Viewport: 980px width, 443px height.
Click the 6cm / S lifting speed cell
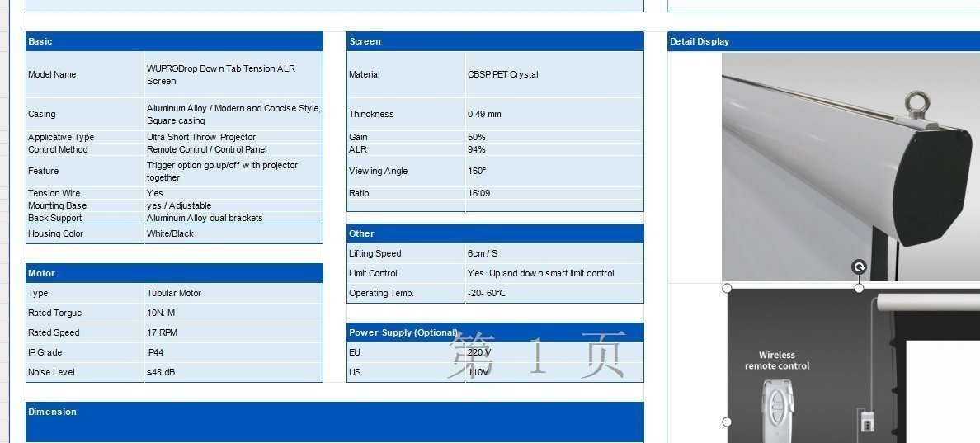point(554,253)
